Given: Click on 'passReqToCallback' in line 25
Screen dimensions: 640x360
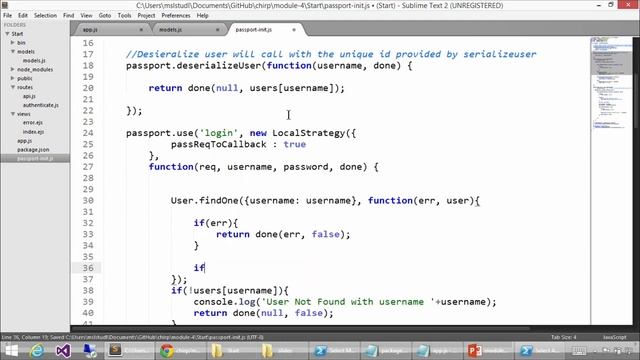Looking at the screenshot, I should tap(219, 144).
